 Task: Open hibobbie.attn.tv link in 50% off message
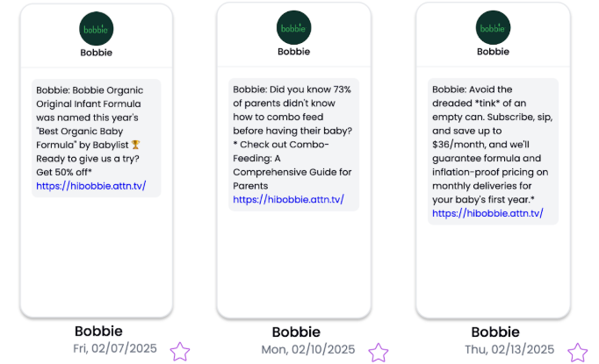91,186
